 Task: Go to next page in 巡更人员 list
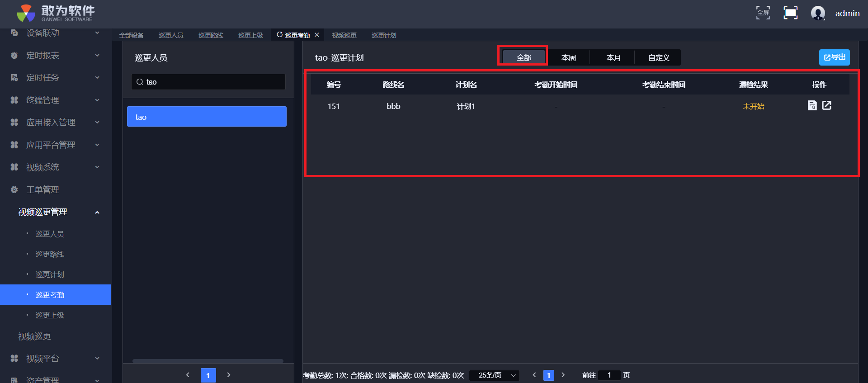point(229,375)
